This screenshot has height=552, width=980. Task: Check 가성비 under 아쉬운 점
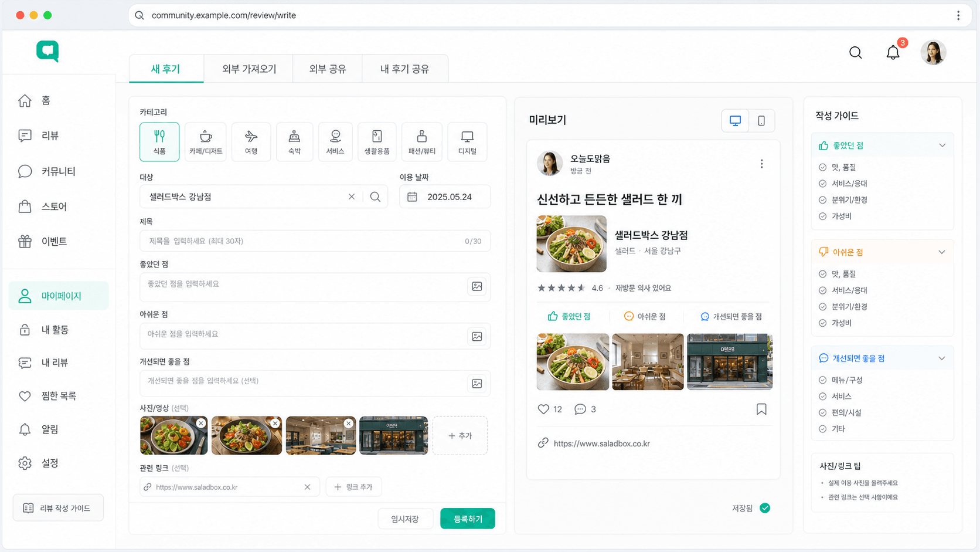click(823, 323)
